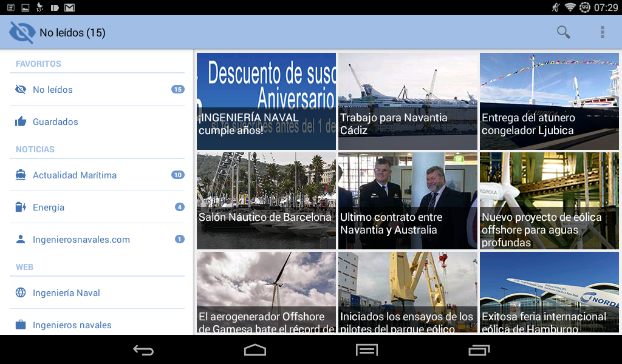Image resolution: width=622 pixels, height=364 pixels.
Task: Tap the picture notification icon in status bar
Action: 26,7
